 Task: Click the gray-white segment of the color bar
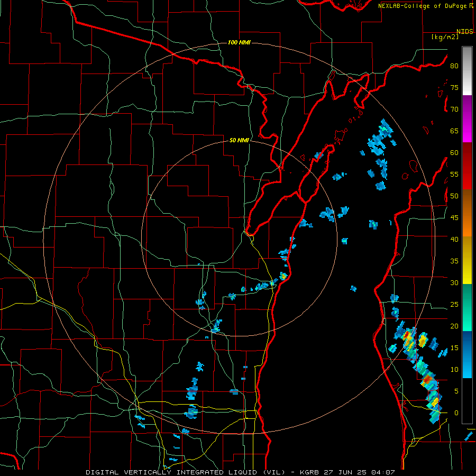(467, 71)
